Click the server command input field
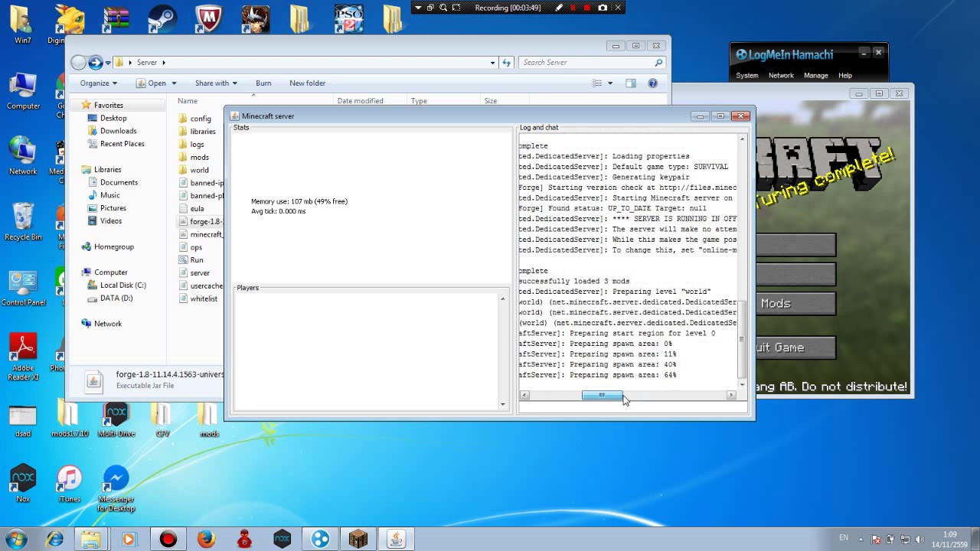Image resolution: width=980 pixels, height=551 pixels. [632, 408]
